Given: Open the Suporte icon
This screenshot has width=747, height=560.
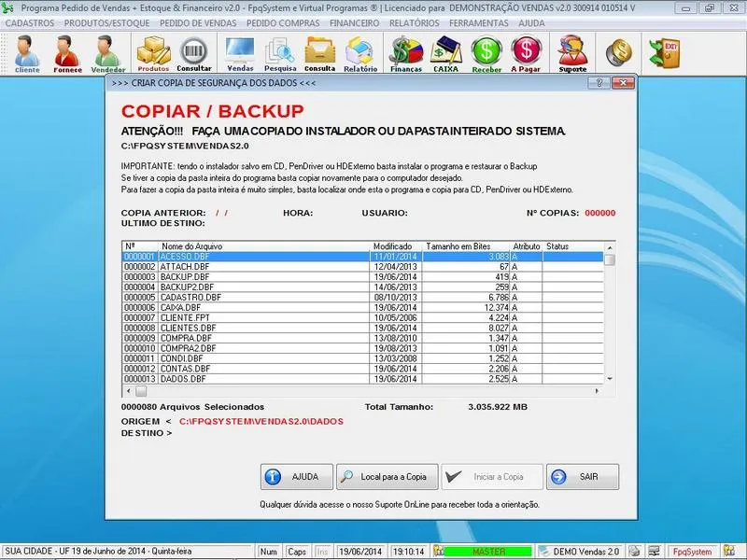Looking at the screenshot, I should pyautogui.click(x=572, y=53).
